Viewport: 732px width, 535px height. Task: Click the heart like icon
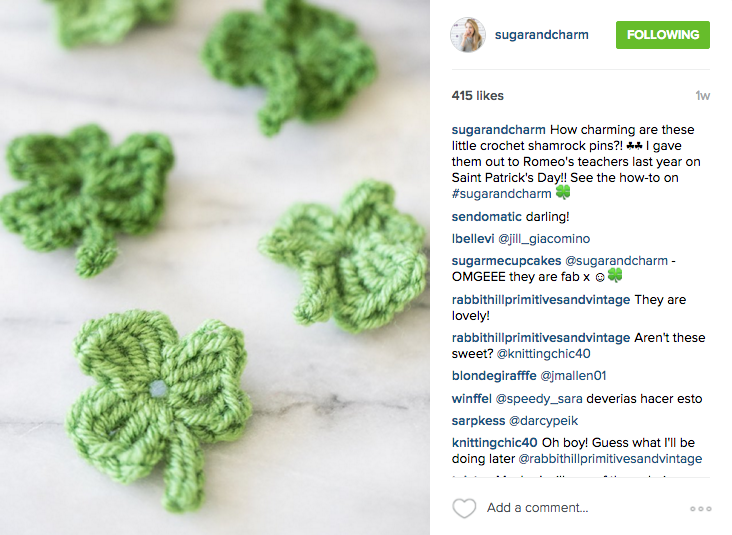tap(464, 508)
